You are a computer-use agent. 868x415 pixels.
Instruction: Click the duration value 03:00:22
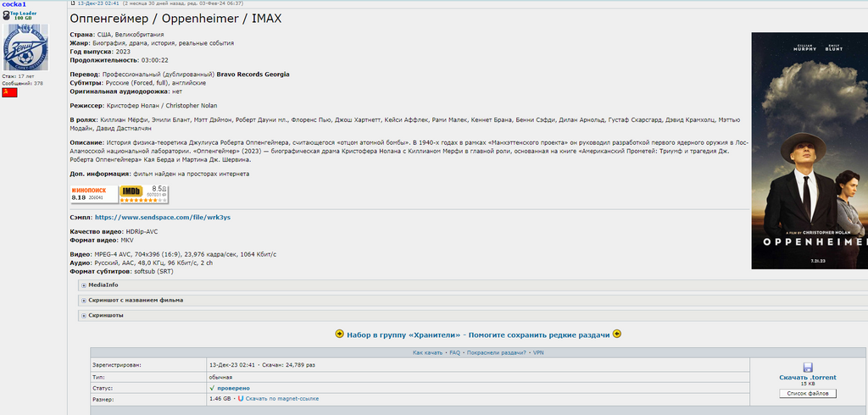pyautogui.click(x=154, y=60)
